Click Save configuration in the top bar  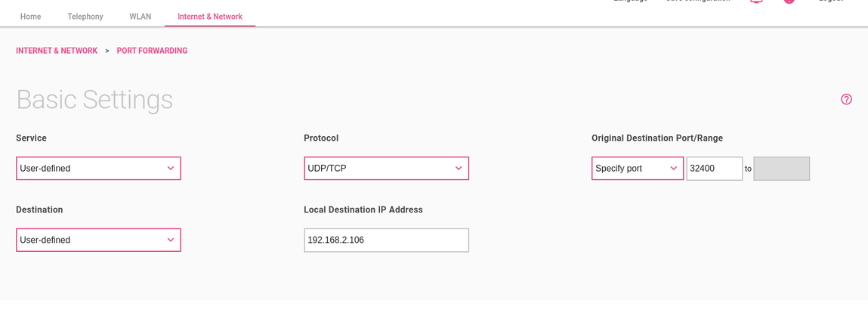(697, 2)
